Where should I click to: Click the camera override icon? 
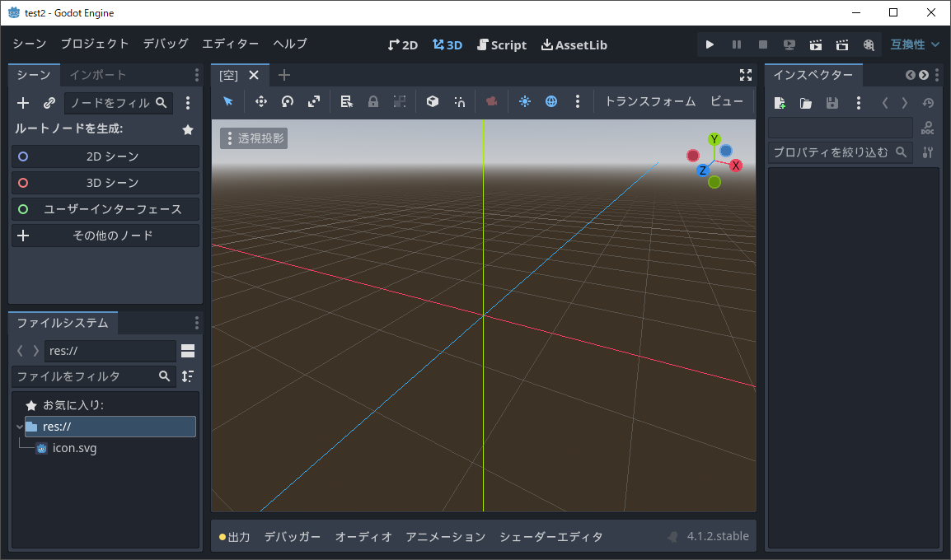pos(491,101)
